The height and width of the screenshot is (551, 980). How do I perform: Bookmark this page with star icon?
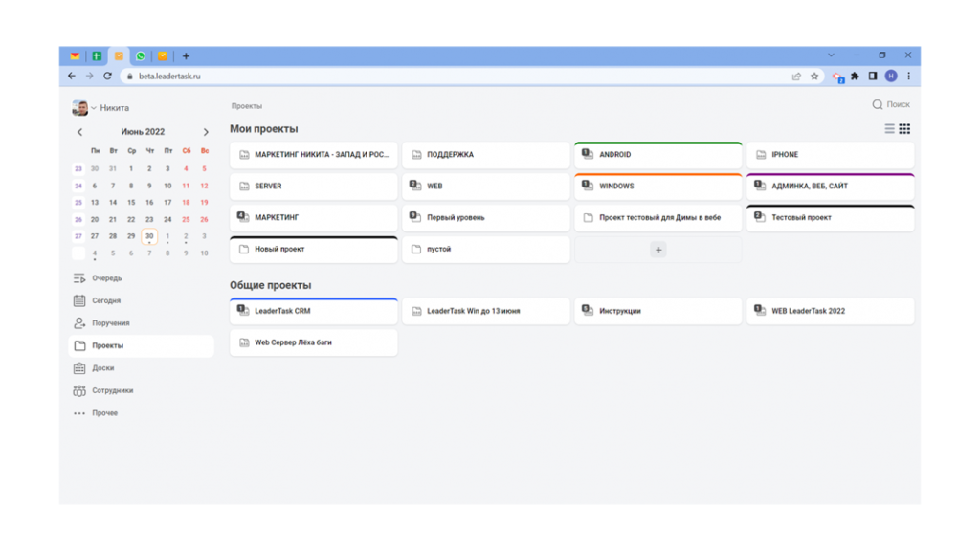814,77
